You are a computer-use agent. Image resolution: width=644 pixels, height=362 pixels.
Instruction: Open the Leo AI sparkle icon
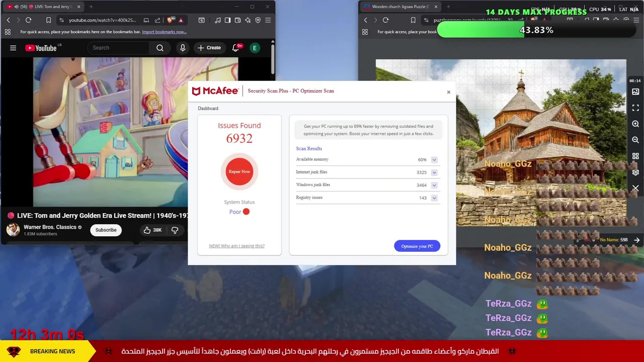tap(248, 20)
